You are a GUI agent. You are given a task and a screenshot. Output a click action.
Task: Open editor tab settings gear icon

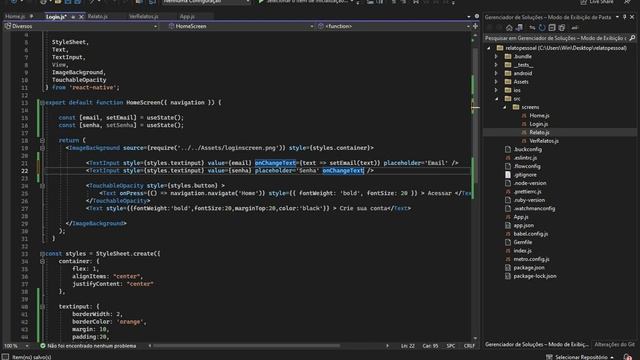tap(477, 16)
